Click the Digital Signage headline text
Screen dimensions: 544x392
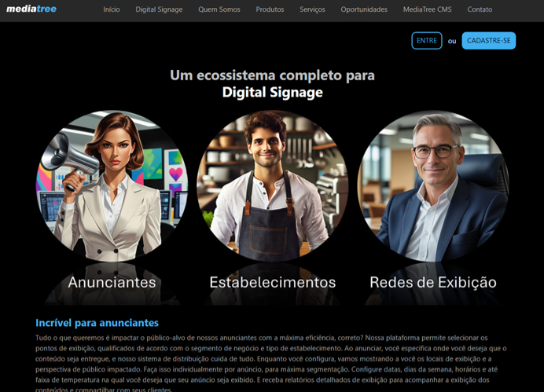272,92
